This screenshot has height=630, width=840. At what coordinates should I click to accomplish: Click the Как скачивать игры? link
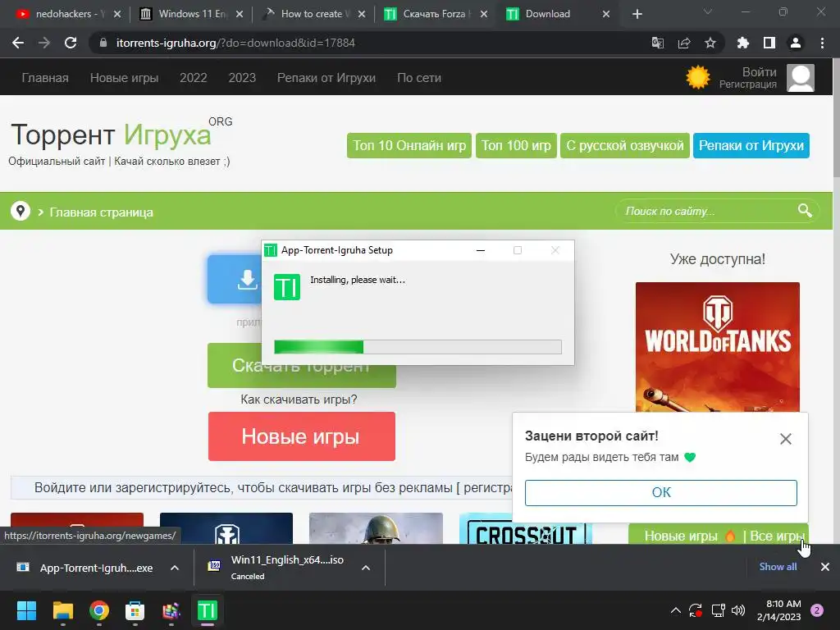[x=299, y=399]
